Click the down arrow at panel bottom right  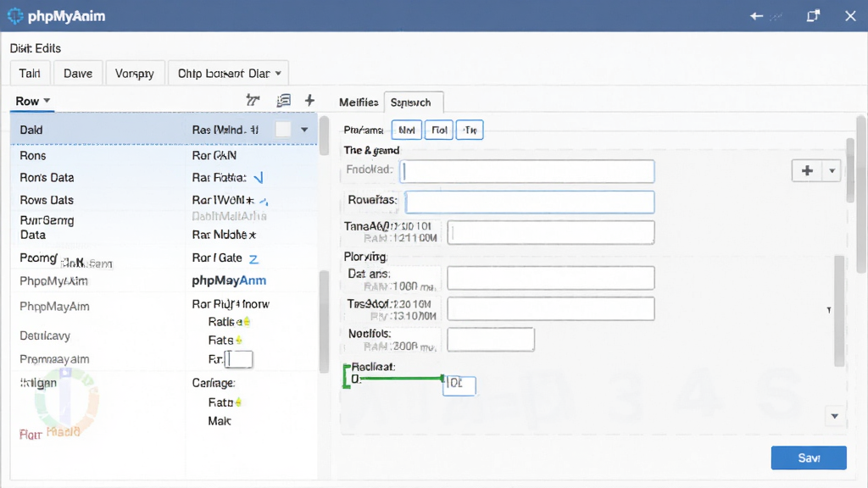tap(835, 416)
